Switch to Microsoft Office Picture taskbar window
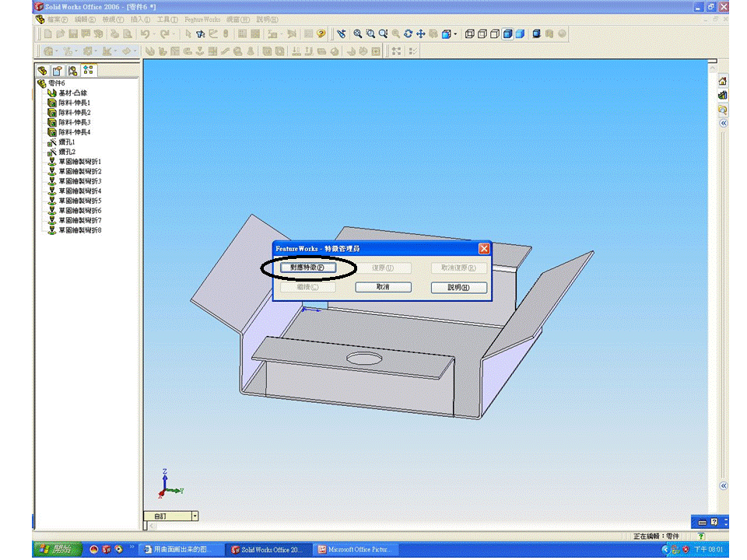This screenshot has width=747, height=560. pos(356,550)
